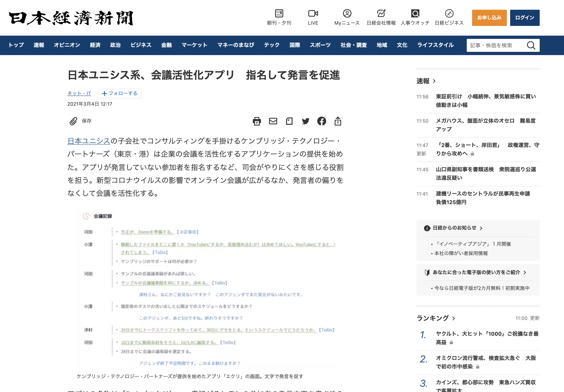This screenshot has width=564, height=392.
Task: Click the lock icon on the 岸田君 headline
Action: [x=472, y=154]
